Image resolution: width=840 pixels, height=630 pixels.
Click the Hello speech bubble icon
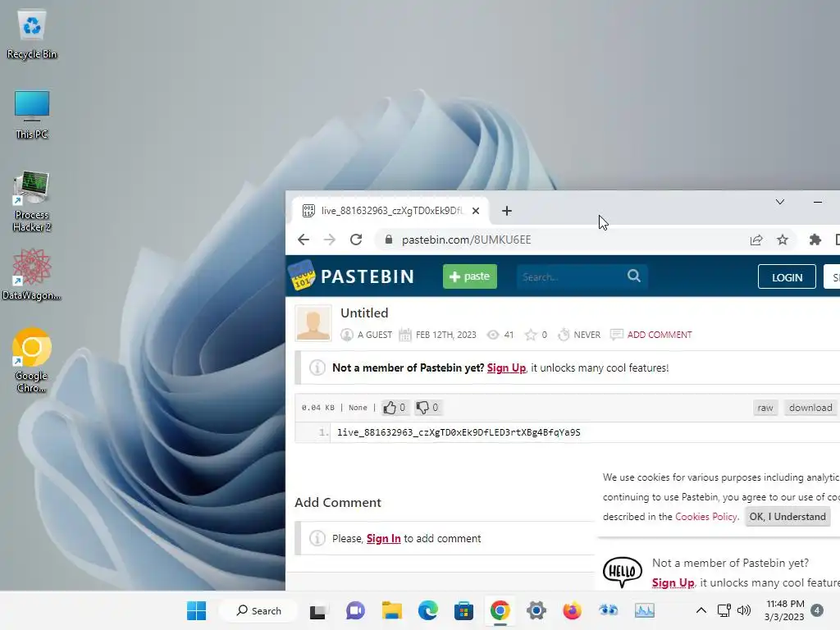622,572
